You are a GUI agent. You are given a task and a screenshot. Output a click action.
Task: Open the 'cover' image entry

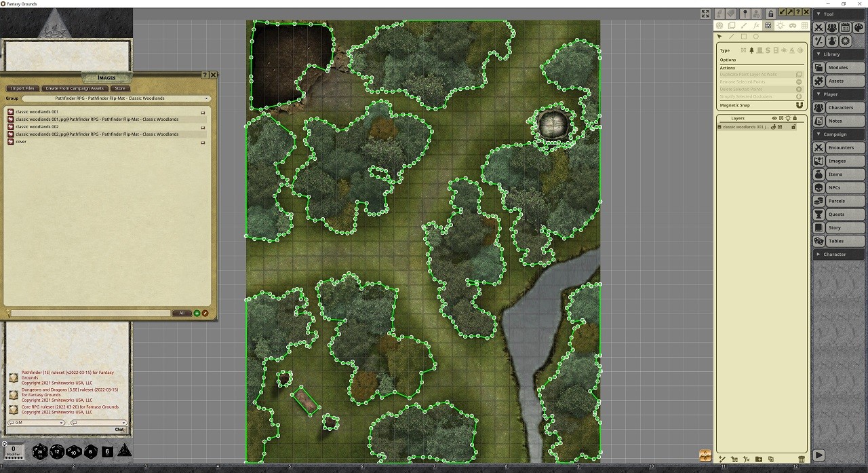[x=21, y=142]
